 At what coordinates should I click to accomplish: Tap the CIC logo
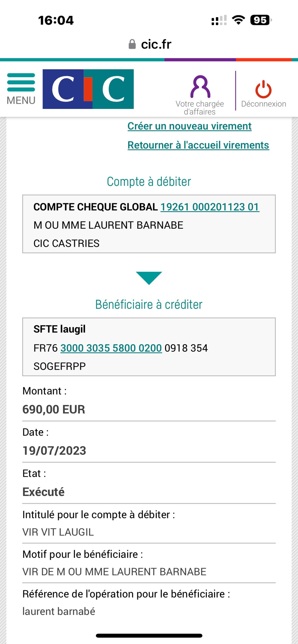tap(88, 89)
